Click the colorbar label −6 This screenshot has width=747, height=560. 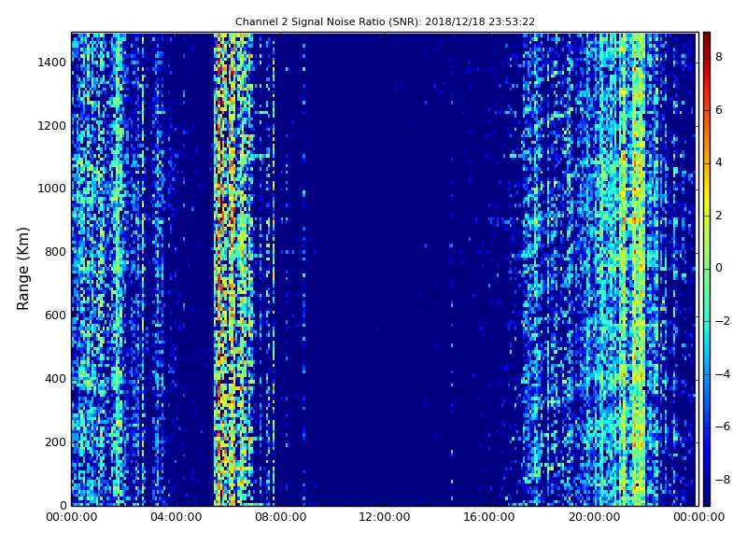pyautogui.click(x=723, y=427)
